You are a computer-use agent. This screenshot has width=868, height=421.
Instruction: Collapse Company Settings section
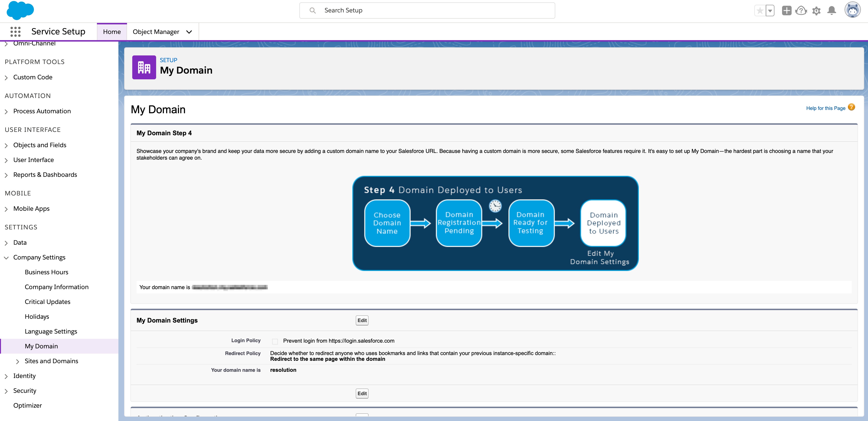[x=6, y=258]
